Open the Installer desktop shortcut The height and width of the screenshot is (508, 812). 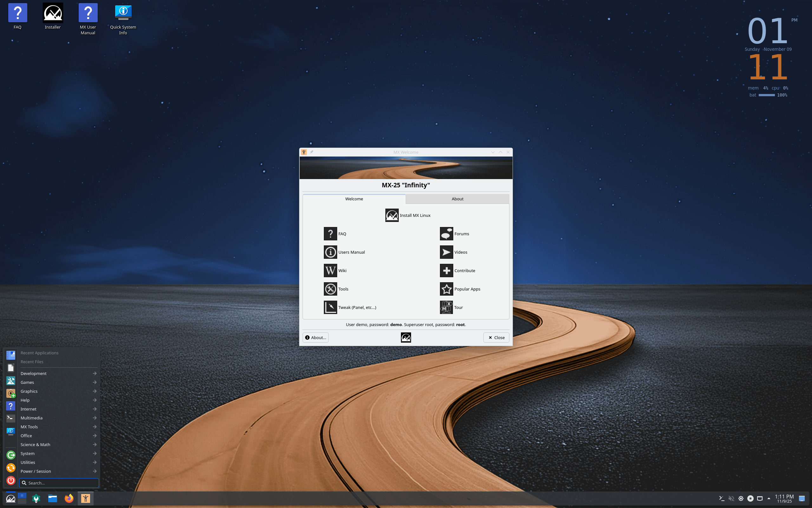53,16
